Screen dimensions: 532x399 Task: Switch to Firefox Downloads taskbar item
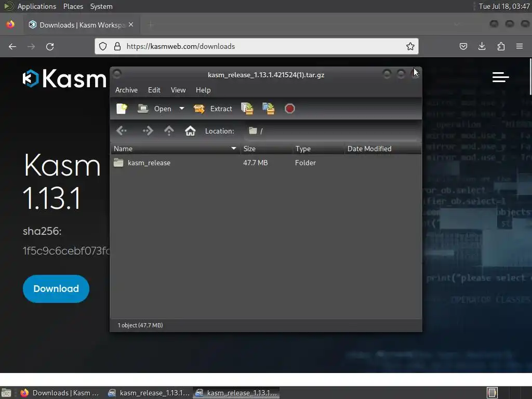point(60,393)
